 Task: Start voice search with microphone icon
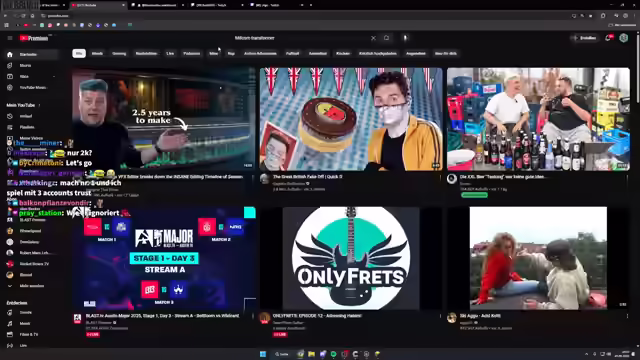(405, 38)
